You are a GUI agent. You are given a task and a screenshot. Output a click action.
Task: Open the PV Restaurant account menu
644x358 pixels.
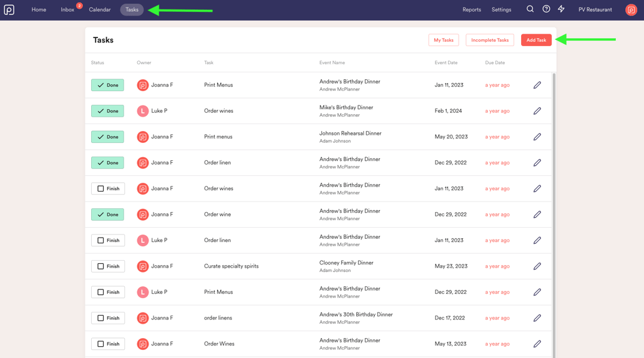[x=595, y=9]
